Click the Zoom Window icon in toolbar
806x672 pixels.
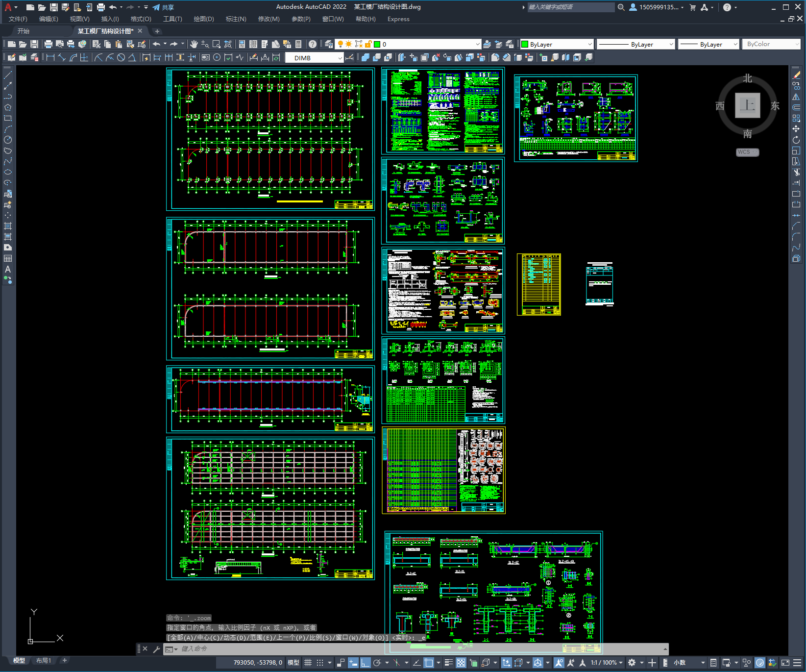pos(217,44)
